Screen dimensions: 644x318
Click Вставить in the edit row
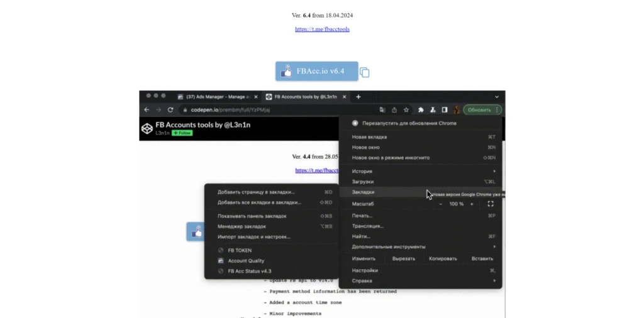(482, 258)
